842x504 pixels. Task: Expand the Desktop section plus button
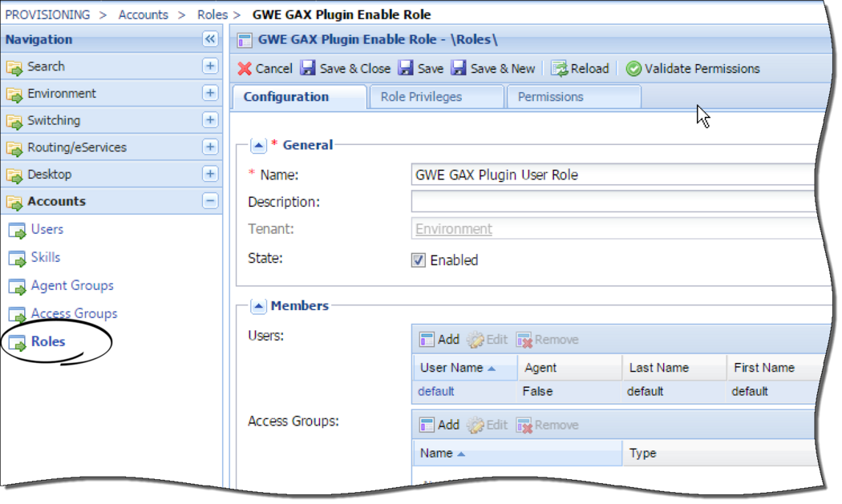[210, 173]
